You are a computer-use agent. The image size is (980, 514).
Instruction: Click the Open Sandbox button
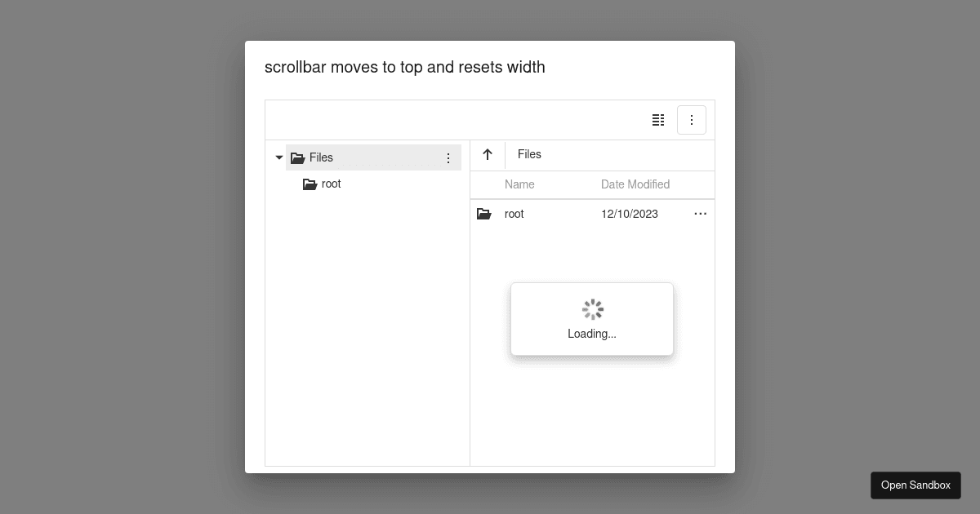[915, 485]
